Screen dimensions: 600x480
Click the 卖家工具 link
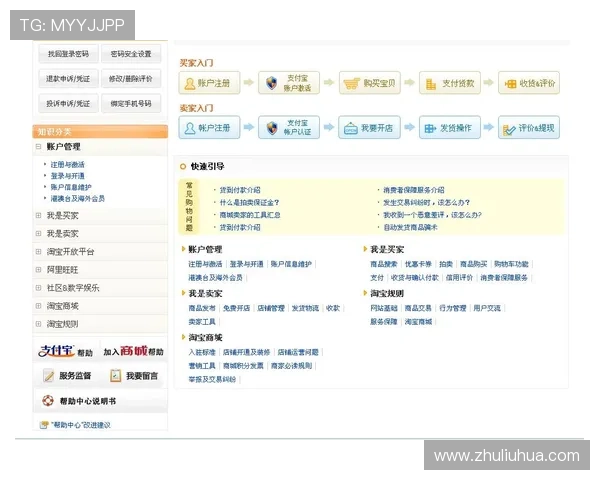(202, 322)
